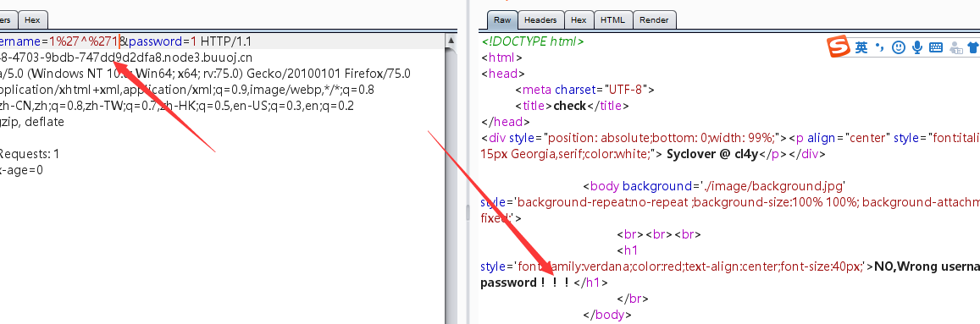Switch to the Raw tab in response pane
980x324 pixels.
[x=502, y=20]
